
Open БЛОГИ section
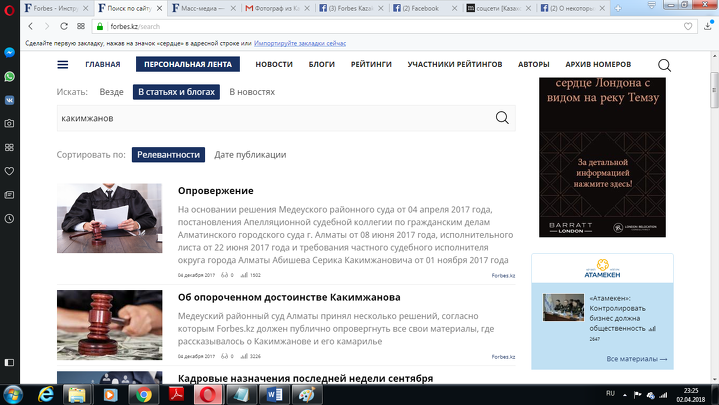coord(322,64)
